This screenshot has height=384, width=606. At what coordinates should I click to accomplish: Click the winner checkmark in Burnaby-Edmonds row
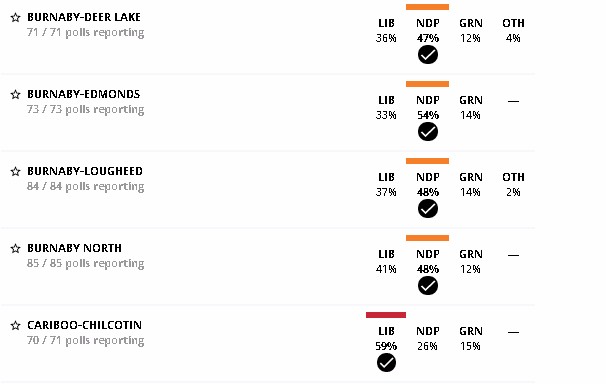428,132
